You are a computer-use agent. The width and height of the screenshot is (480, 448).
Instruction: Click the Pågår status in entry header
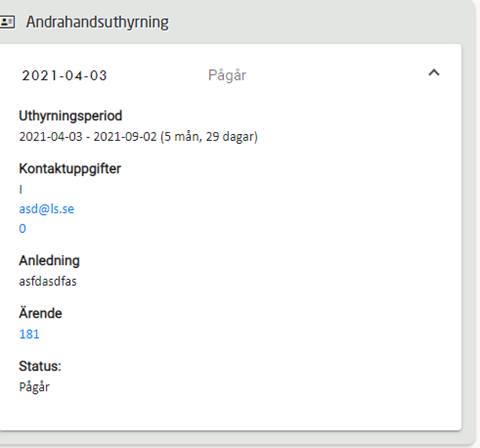point(227,75)
